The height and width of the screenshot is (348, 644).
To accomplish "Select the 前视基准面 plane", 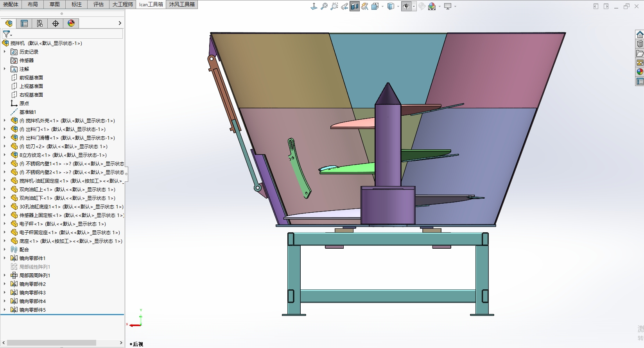I will (x=31, y=77).
